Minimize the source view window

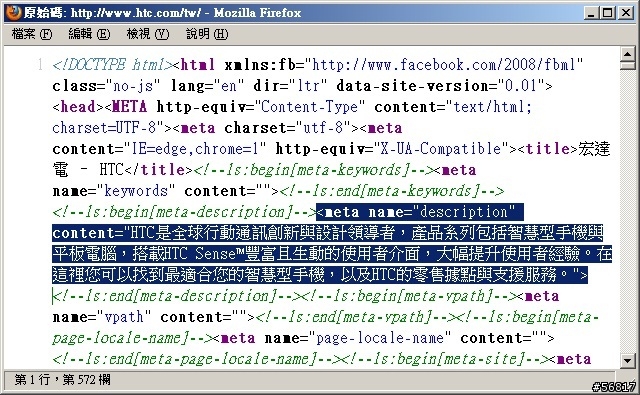point(591,13)
